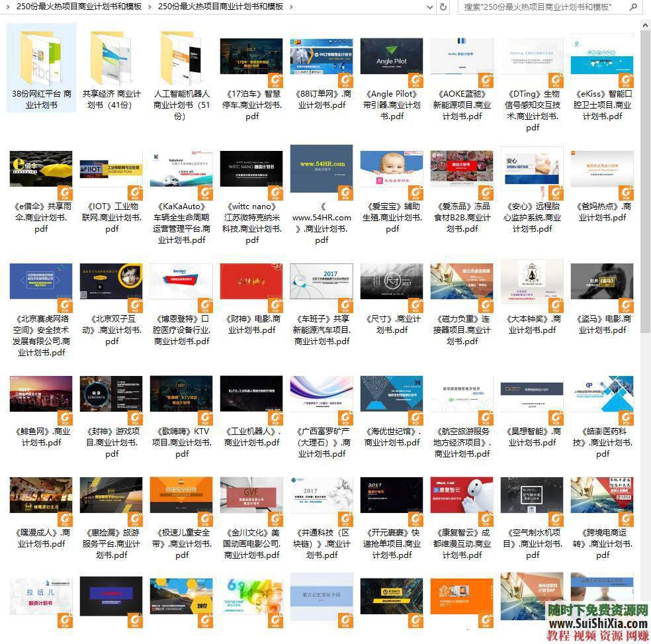Open the 人工智能机器人 商业计划书 folder

(182, 75)
